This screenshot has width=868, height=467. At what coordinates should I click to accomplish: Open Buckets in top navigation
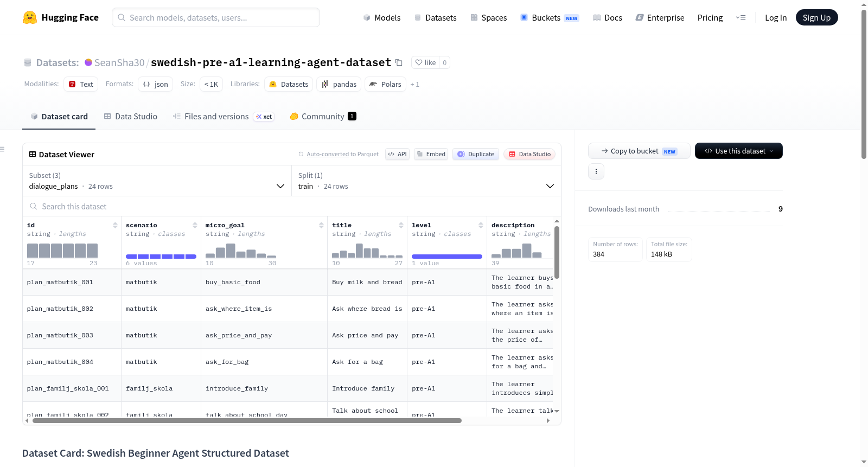tap(550, 17)
